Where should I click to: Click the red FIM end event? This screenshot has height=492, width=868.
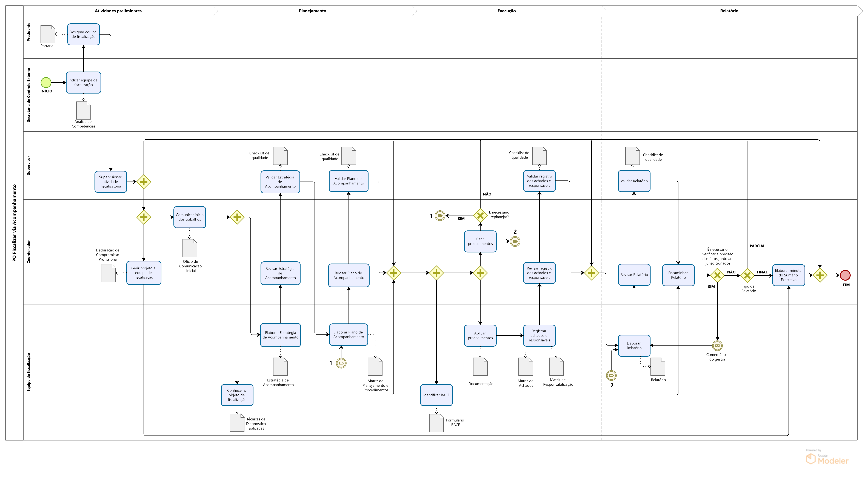[x=845, y=275]
